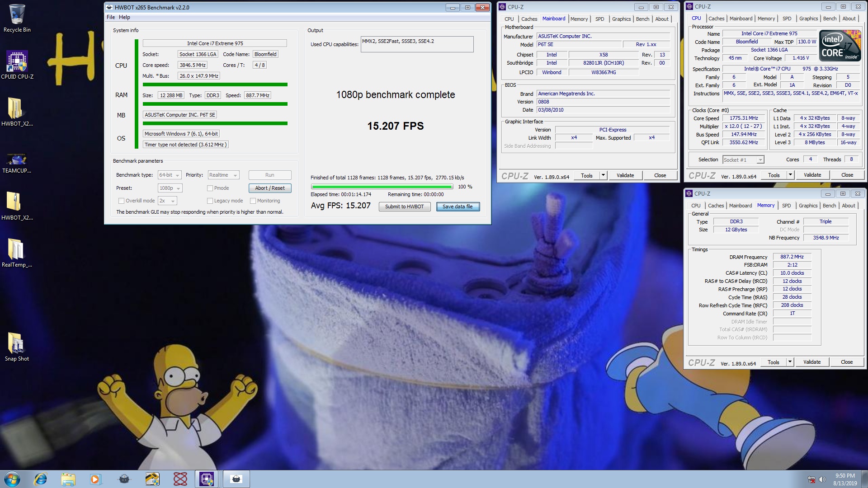The image size is (868, 488).
Task: Click the Abort / Reset button
Action: (270, 188)
